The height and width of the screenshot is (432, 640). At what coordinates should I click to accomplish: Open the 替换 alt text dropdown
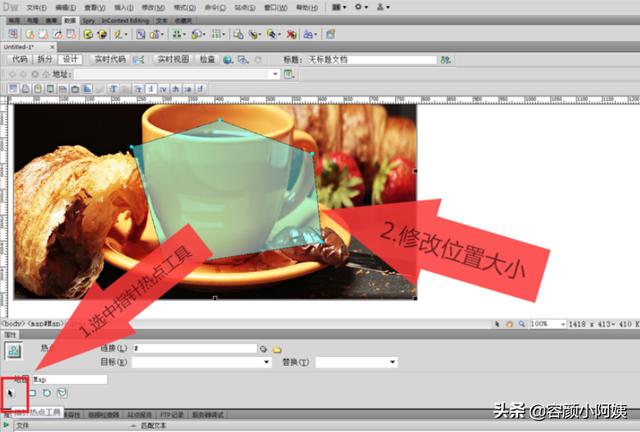pyautogui.click(x=357, y=362)
